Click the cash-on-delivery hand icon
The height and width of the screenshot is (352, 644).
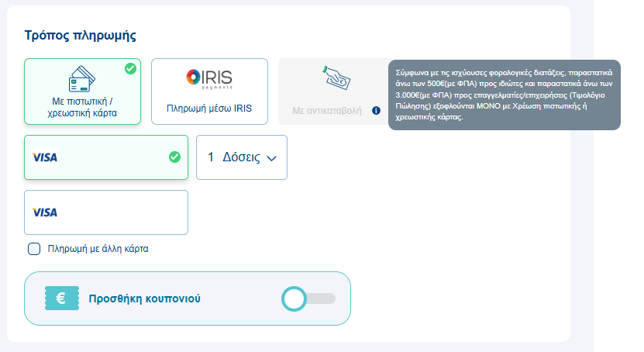(337, 76)
